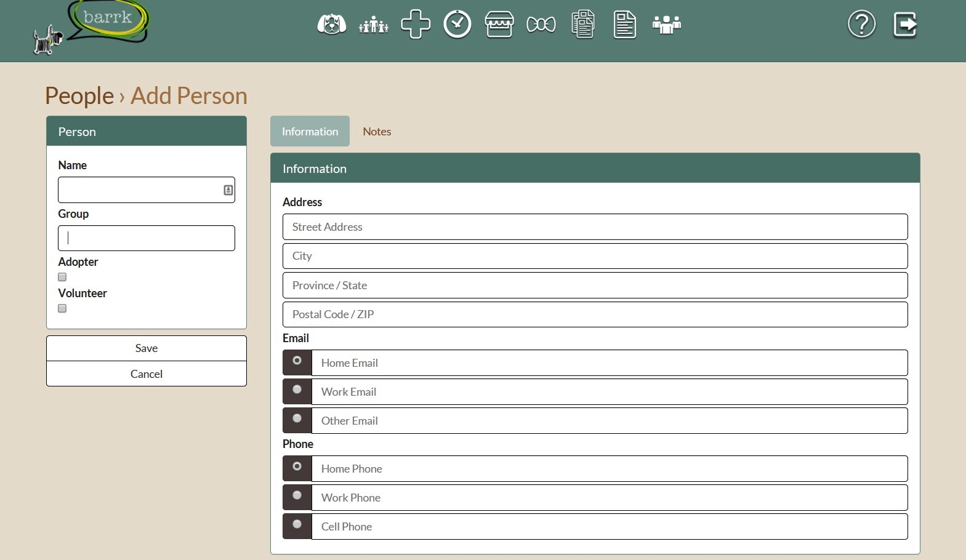966x560 pixels.
Task: Focus the Postal Code / ZIP field
Action: [x=595, y=314]
